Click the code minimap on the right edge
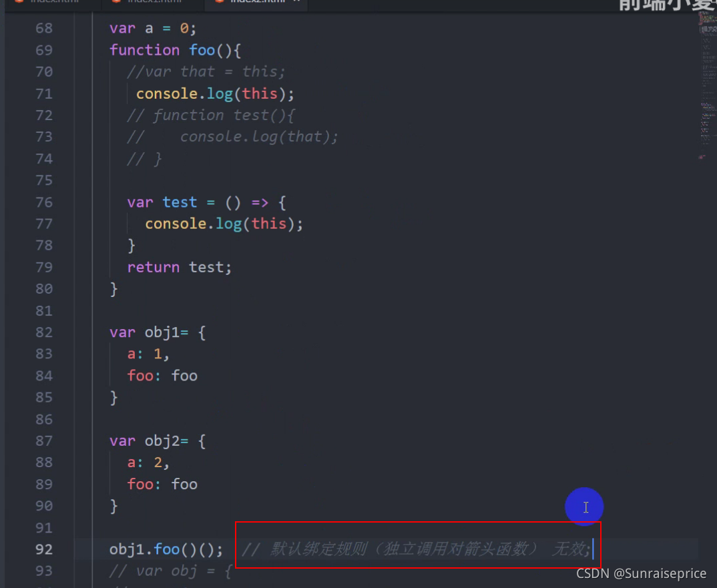This screenshot has width=717, height=588. point(708,87)
